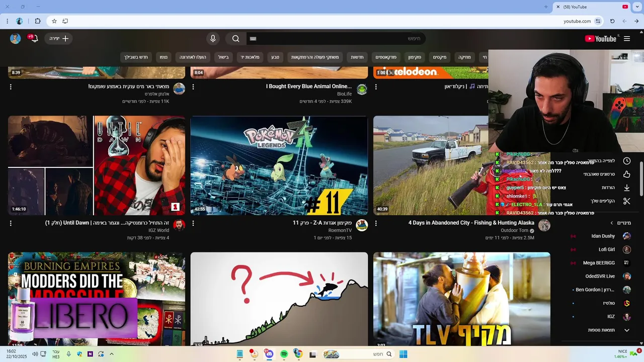Select the מיקסים filter chip
The image size is (644, 362).
pyautogui.click(x=440, y=57)
